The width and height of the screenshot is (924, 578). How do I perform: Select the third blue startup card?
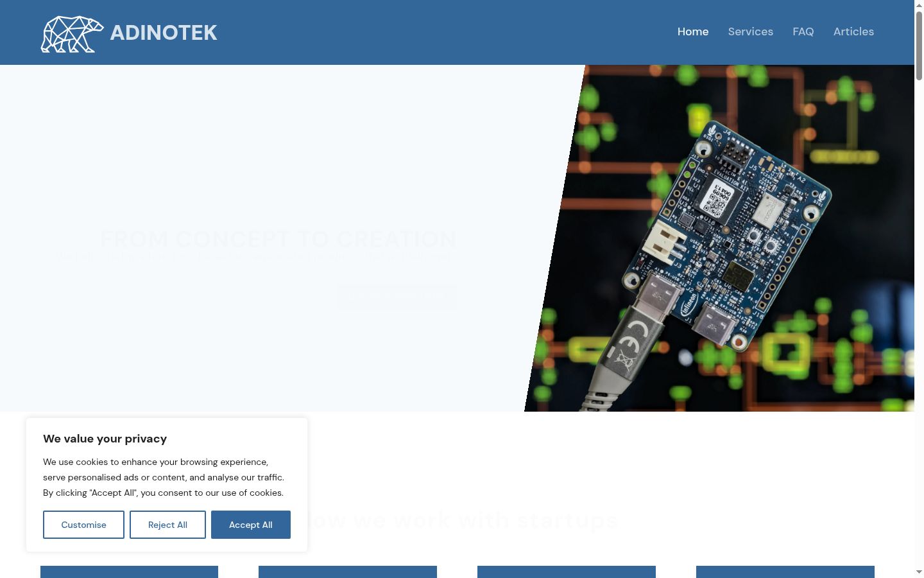(567, 572)
